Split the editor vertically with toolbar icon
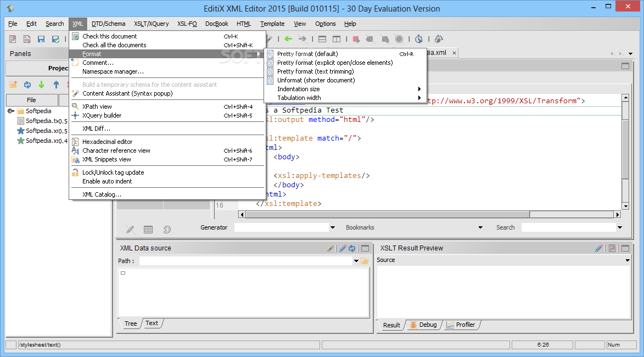The width and height of the screenshot is (644, 357). [x=337, y=39]
